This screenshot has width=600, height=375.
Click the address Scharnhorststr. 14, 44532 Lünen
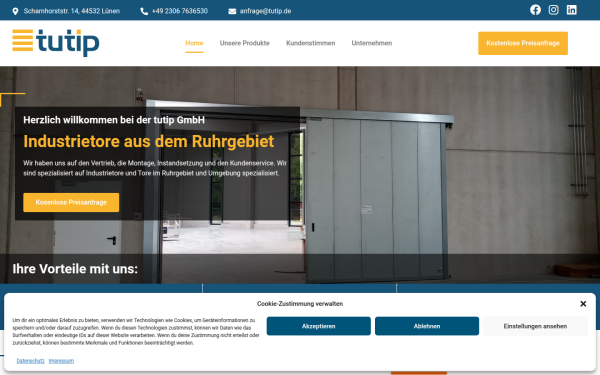72,11
